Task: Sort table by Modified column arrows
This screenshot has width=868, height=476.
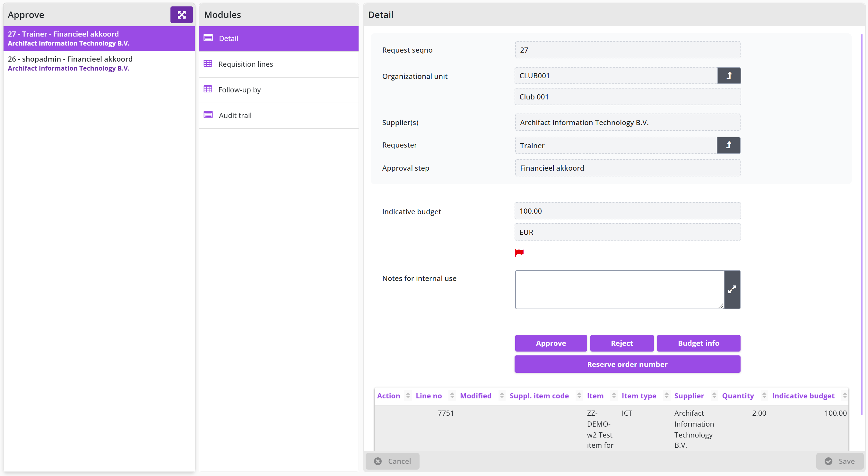Action: coord(502,395)
